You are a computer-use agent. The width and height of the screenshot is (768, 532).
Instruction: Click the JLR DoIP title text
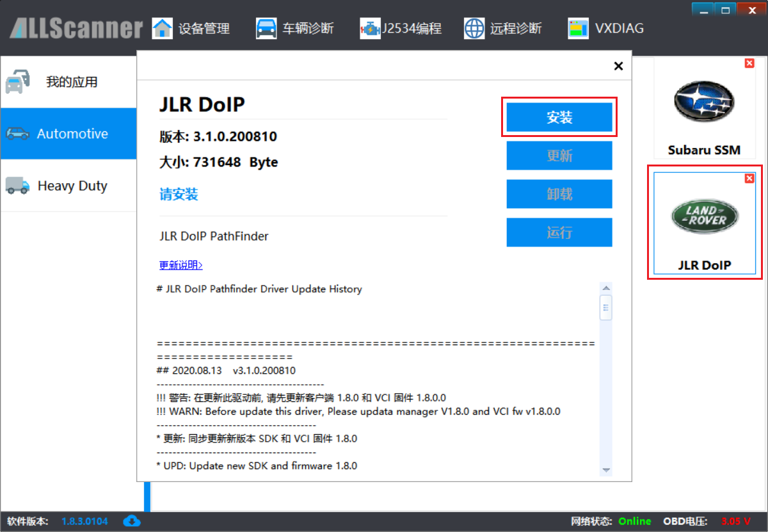tap(202, 104)
